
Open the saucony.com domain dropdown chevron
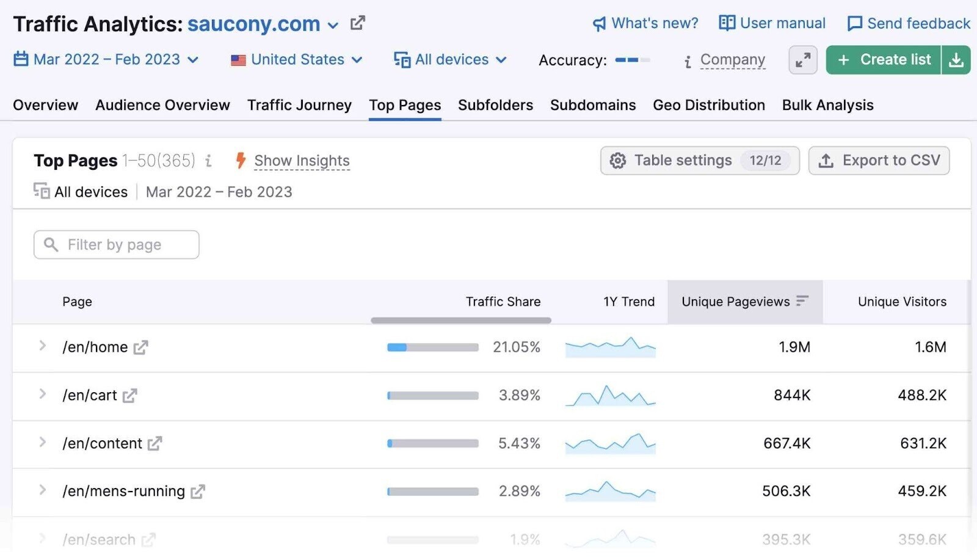pos(333,26)
